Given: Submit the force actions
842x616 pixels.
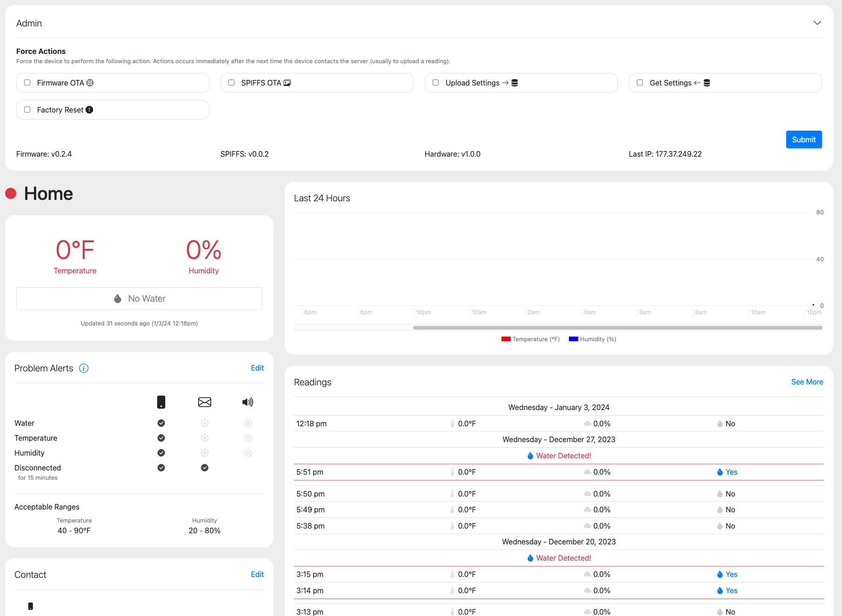Looking at the screenshot, I should click(x=803, y=139).
